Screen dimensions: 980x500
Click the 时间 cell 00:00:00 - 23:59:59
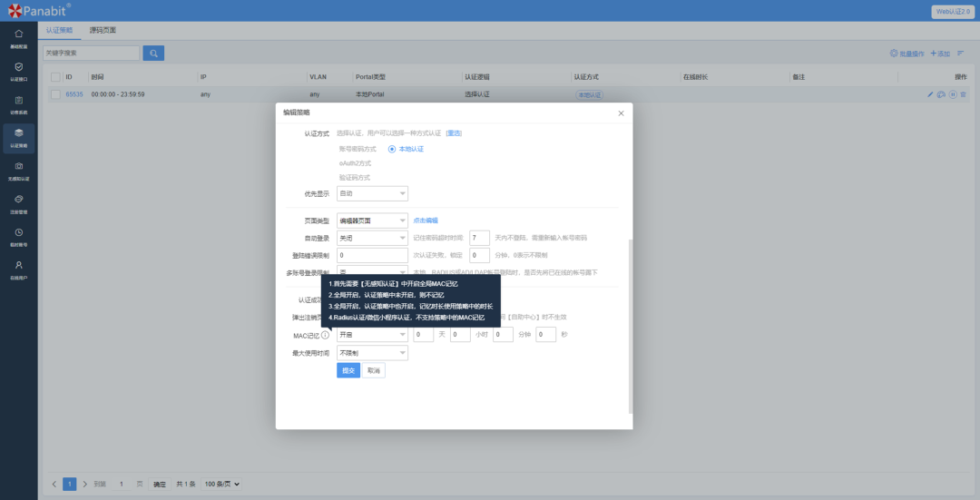click(118, 94)
